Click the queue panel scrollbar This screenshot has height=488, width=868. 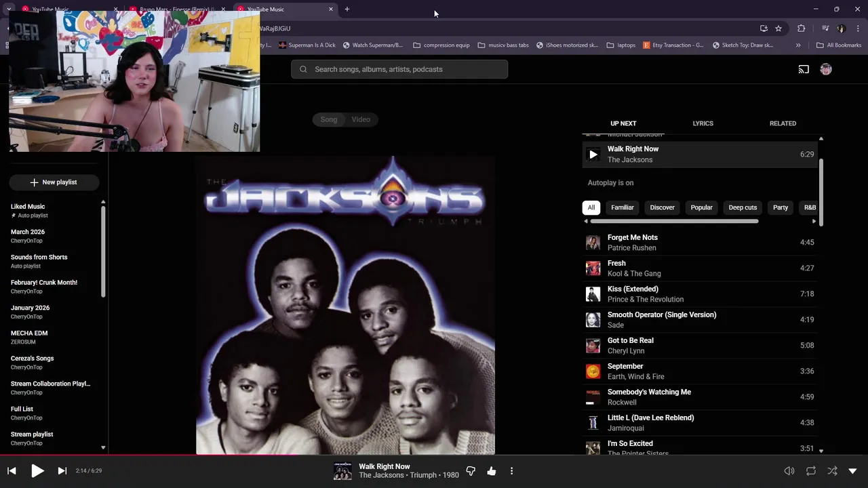821,193
